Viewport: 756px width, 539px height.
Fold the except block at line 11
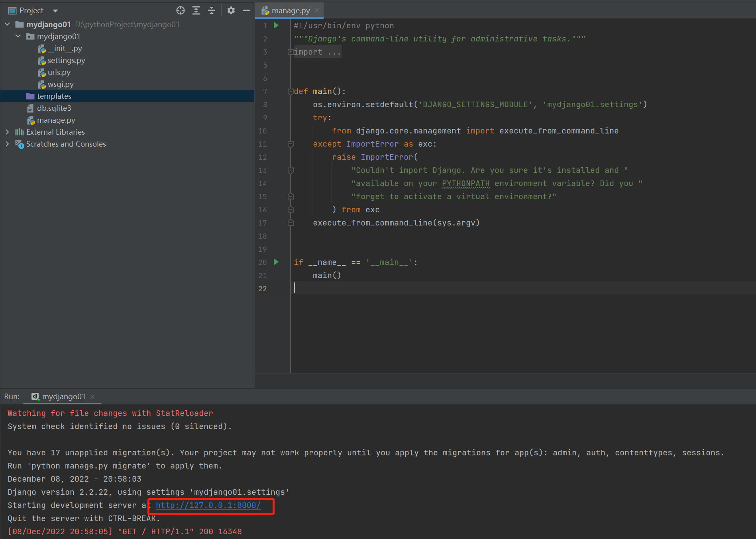pos(291,144)
